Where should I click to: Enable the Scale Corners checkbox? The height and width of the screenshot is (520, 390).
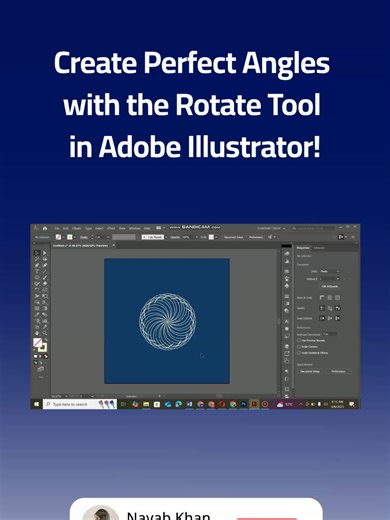coord(299,347)
